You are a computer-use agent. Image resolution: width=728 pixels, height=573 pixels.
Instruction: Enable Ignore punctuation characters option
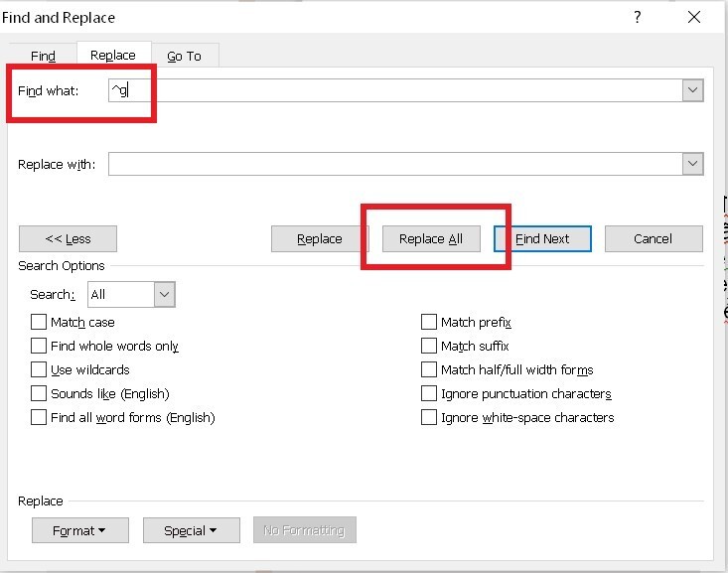[428, 393]
